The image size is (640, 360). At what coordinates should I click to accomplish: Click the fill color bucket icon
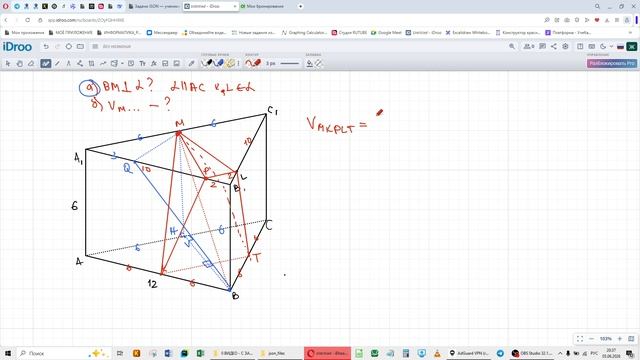coord(309,63)
